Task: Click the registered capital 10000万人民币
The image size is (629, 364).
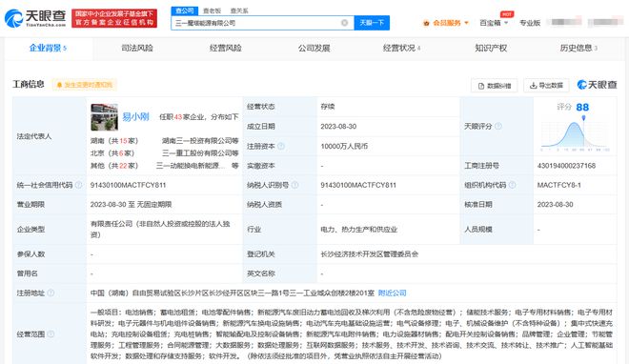Action: pyautogui.click(x=344, y=146)
